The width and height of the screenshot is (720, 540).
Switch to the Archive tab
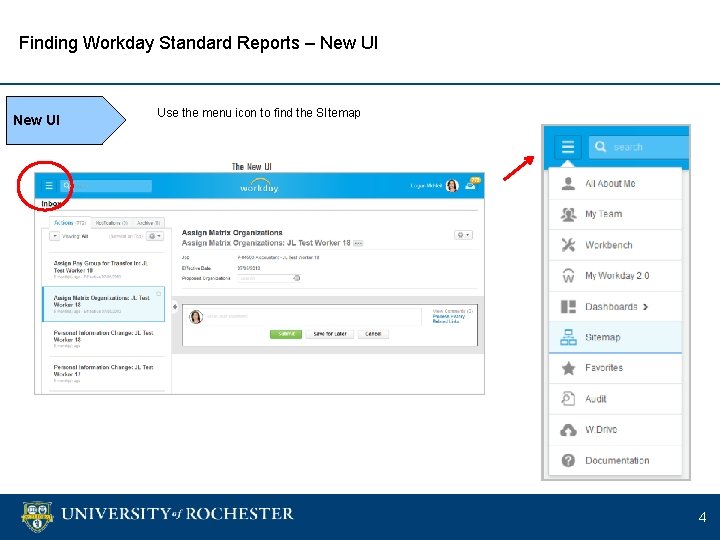click(x=148, y=223)
